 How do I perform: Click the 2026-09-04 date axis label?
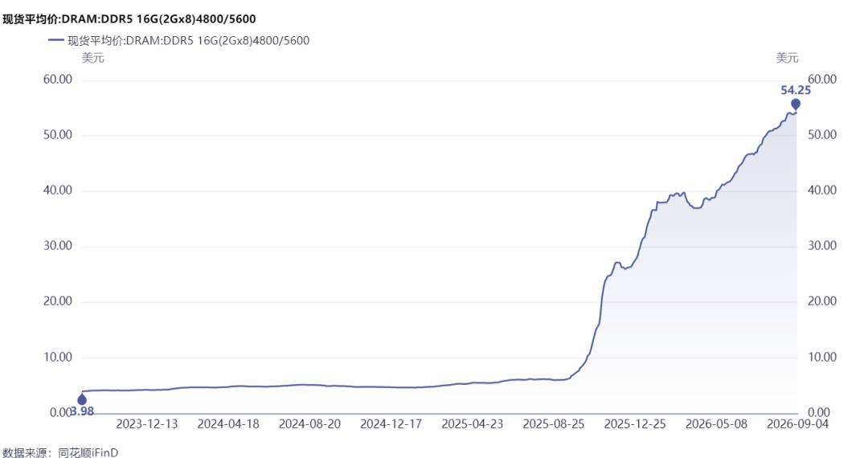pyautogui.click(x=798, y=424)
